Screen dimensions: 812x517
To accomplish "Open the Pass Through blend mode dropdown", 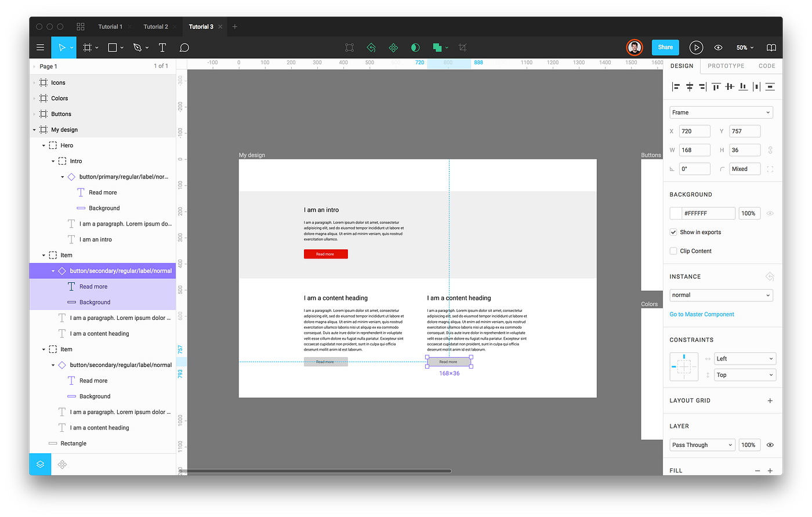I will tap(702, 445).
